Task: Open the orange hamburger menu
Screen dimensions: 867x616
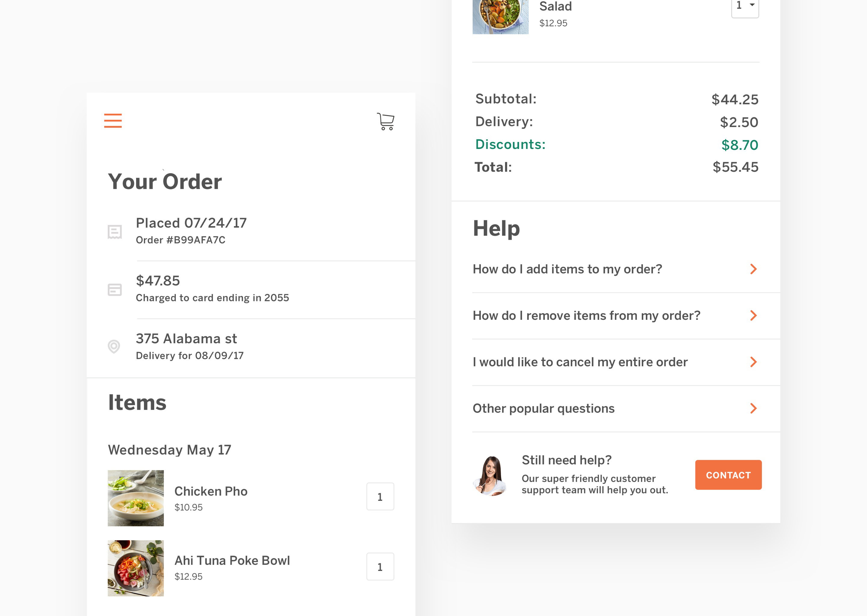Action: tap(113, 121)
